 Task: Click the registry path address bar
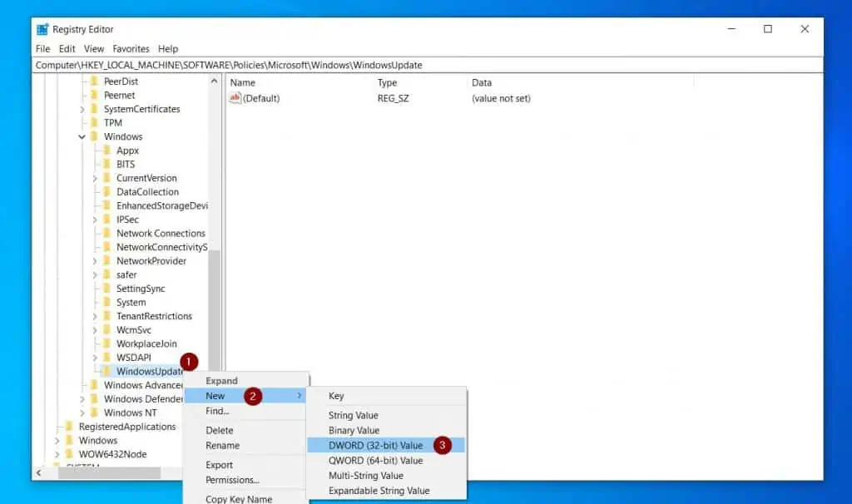[x=427, y=65]
